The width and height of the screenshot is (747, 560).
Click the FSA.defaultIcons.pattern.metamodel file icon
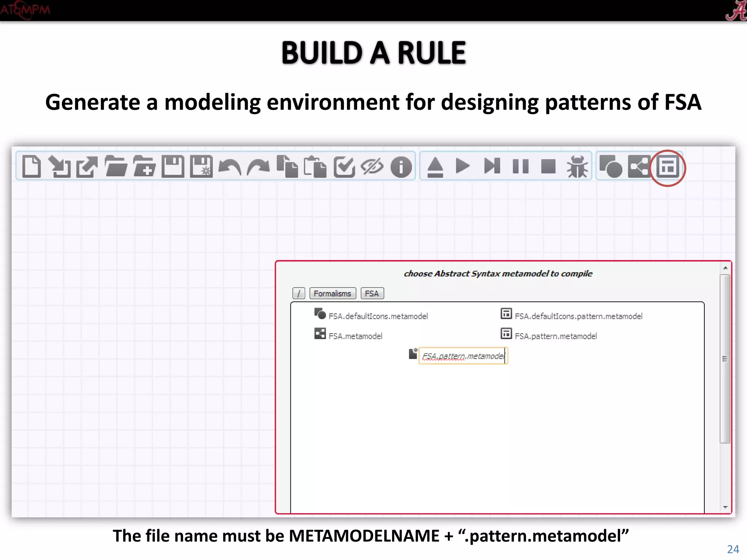pyautogui.click(x=506, y=314)
